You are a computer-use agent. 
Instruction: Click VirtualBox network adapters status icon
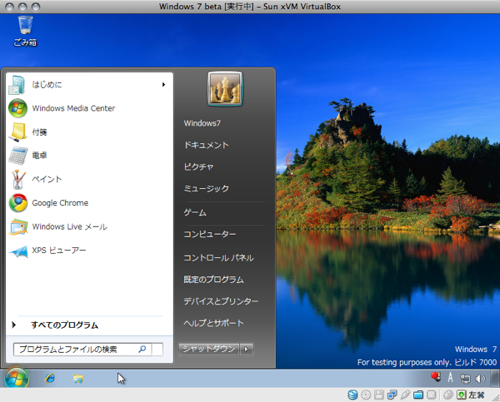point(392,395)
